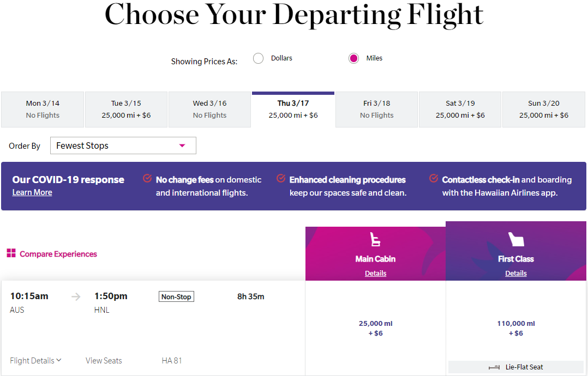This screenshot has height=376, width=588.
Task: Open First Class Details link
Action: (x=515, y=273)
